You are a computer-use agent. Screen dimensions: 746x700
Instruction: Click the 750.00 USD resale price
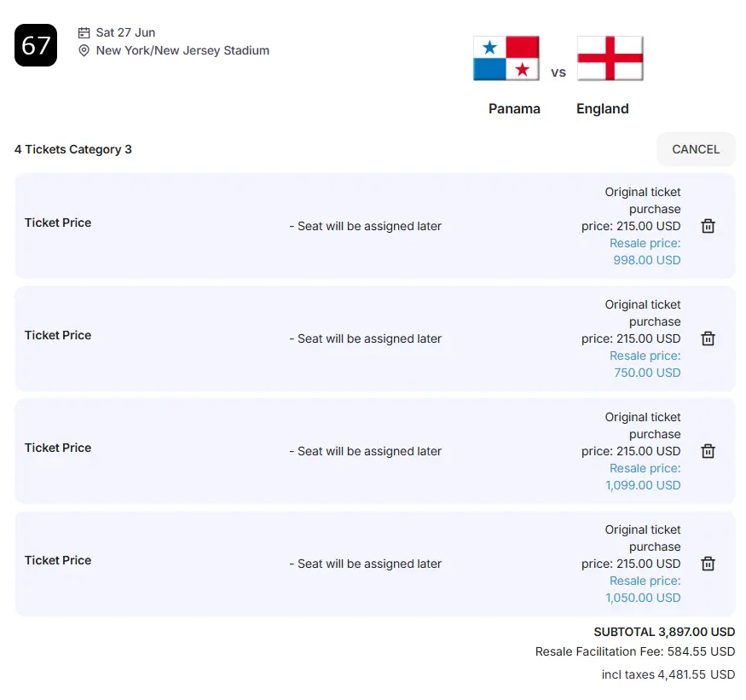click(646, 373)
